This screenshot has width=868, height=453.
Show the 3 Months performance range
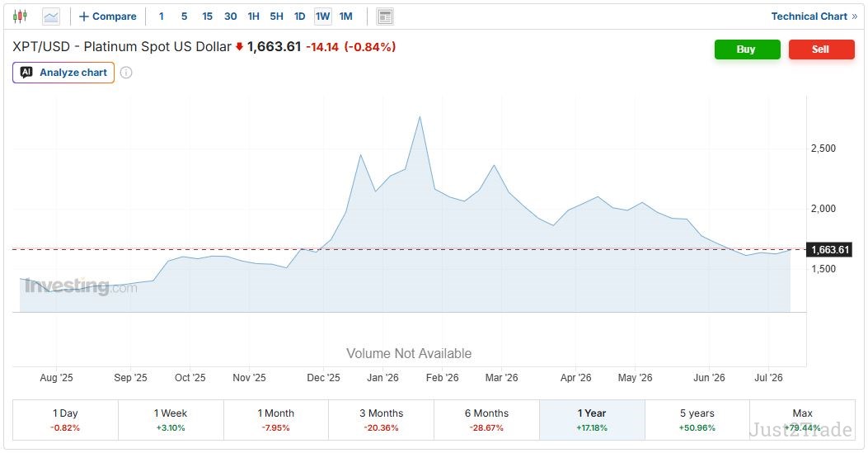point(382,420)
